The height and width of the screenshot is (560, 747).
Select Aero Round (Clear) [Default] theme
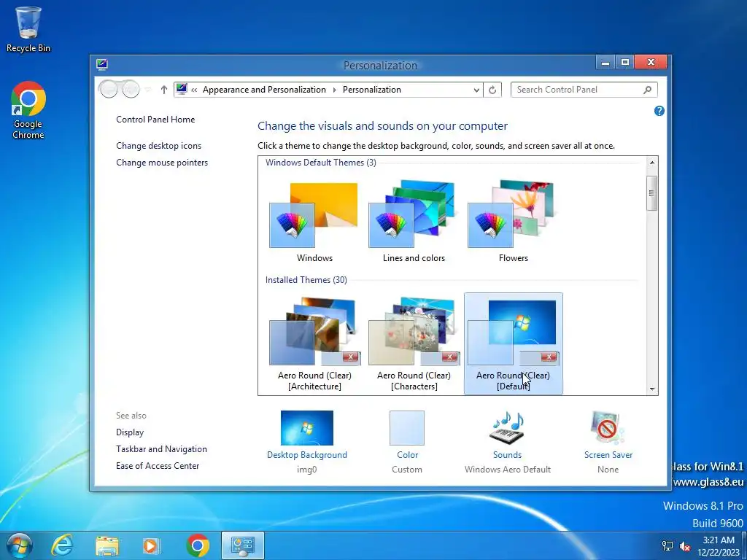point(513,344)
